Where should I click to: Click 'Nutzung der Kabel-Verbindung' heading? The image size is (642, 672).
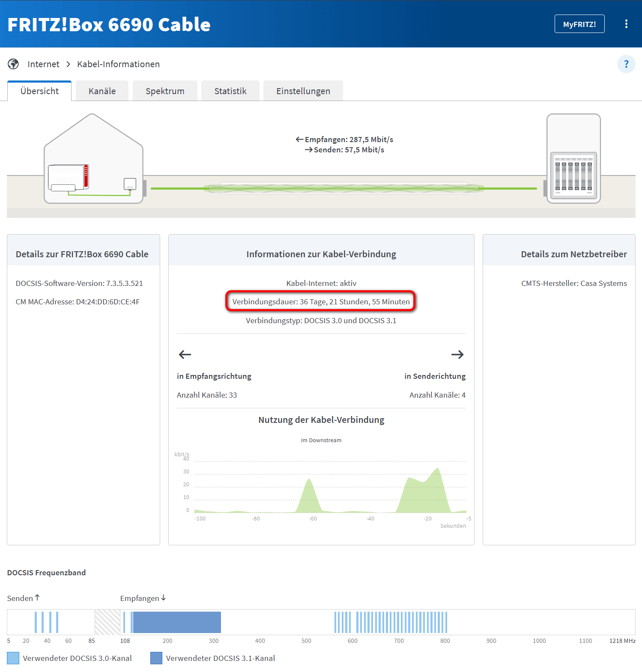[x=321, y=420]
